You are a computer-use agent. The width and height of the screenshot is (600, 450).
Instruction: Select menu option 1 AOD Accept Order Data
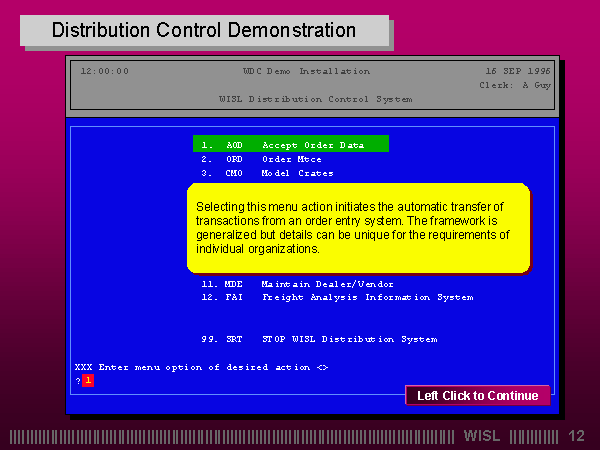tap(291, 143)
